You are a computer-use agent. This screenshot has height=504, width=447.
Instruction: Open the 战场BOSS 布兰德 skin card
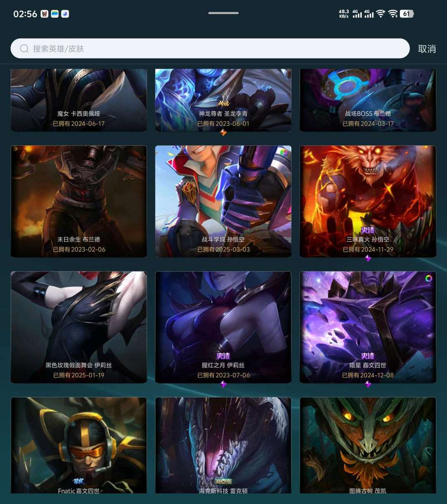pyautogui.click(x=368, y=100)
